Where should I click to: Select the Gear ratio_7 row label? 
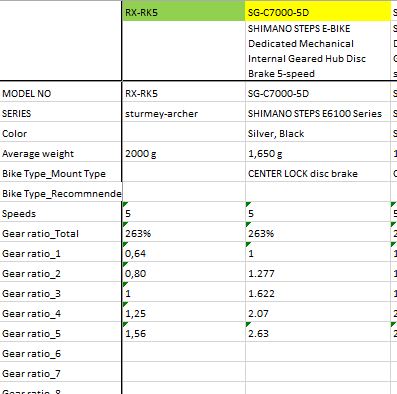tap(61, 373)
